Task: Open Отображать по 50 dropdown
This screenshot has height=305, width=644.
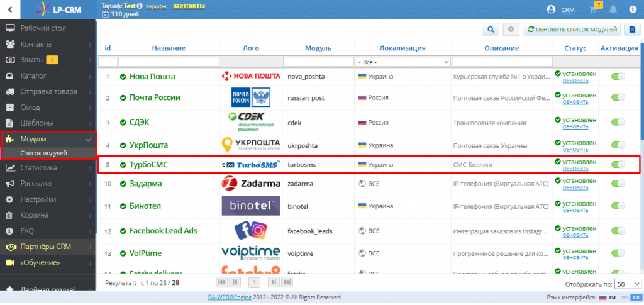Action: tap(627, 284)
